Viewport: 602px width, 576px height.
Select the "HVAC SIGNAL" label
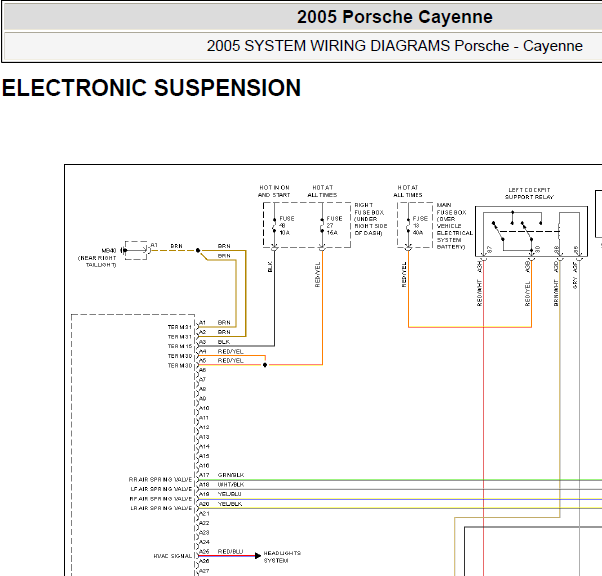[x=172, y=556]
